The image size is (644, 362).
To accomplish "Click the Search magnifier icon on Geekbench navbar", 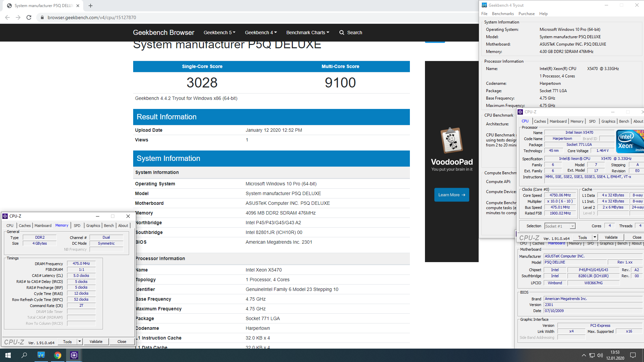I will pos(341,33).
